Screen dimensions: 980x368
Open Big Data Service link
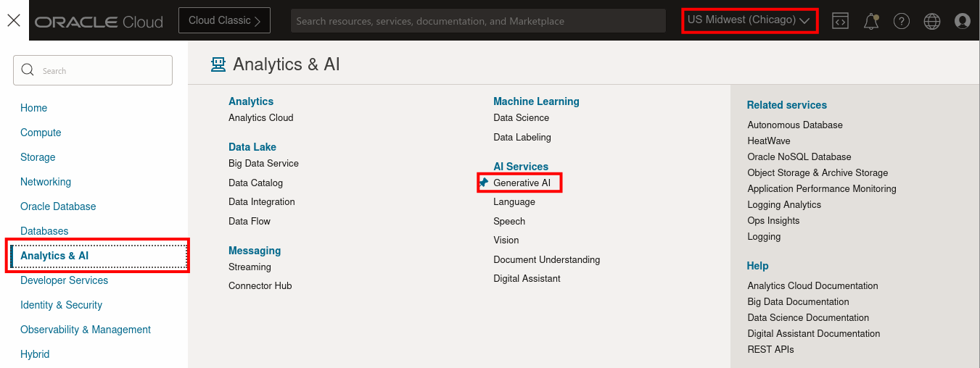click(x=263, y=163)
